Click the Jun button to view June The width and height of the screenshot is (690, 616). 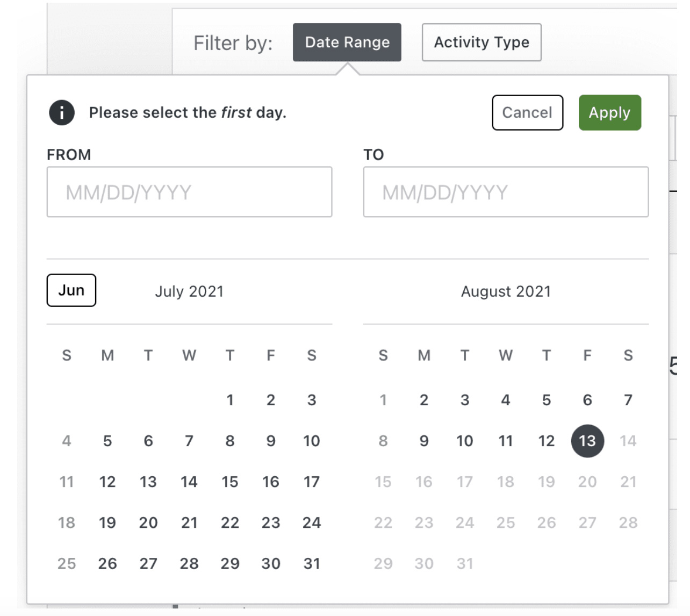pyautogui.click(x=71, y=290)
